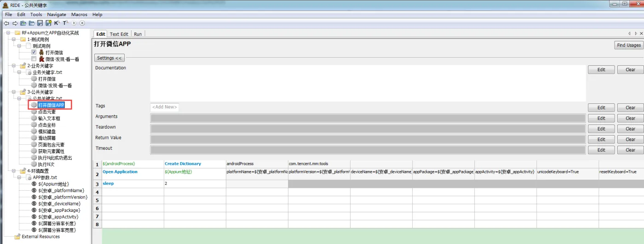
Task: Collapse settings with the Settings << button
Action: (109, 58)
